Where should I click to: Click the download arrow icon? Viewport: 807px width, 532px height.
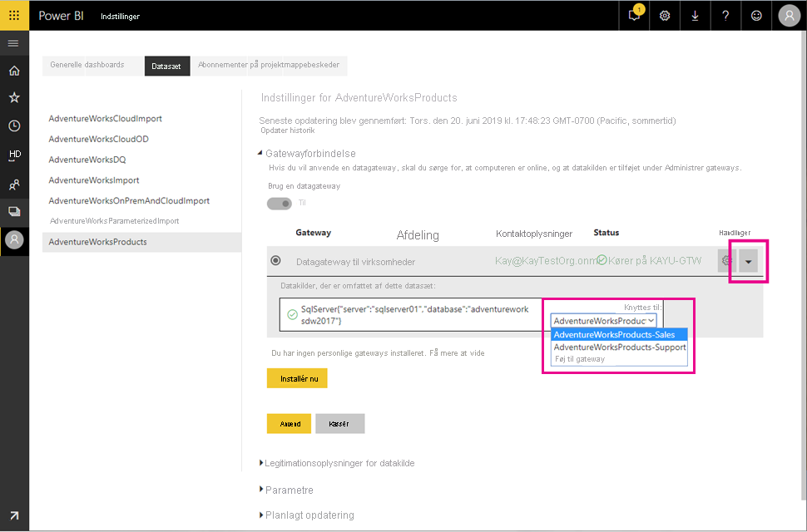click(x=695, y=15)
